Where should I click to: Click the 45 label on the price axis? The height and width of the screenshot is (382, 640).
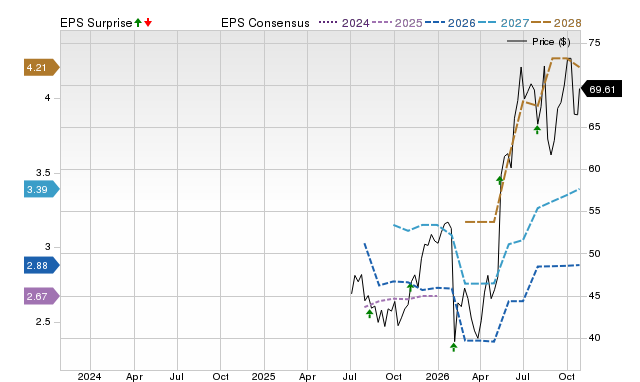click(594, 296)
